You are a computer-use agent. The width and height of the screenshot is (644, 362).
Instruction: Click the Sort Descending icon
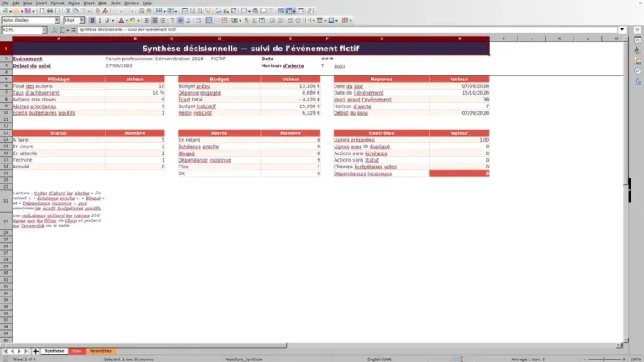(x=200, y=11)
